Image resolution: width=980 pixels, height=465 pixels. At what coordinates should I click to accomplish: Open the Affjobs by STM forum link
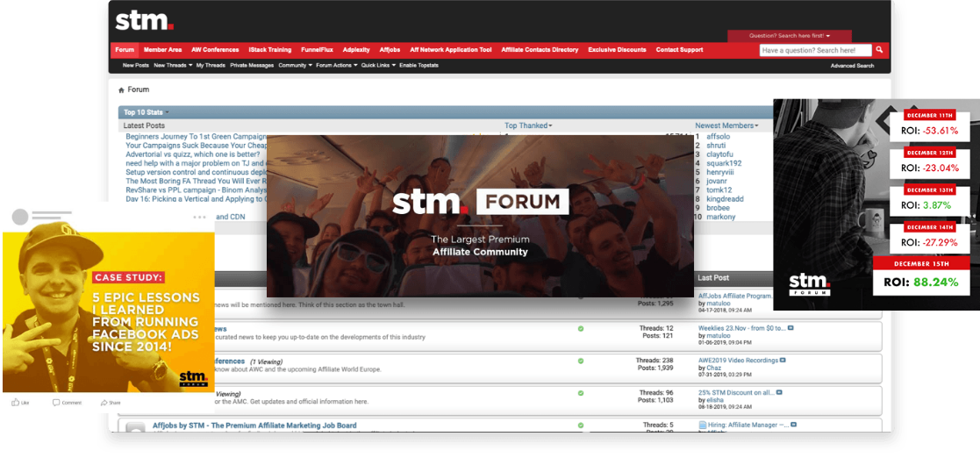(254, 426)
